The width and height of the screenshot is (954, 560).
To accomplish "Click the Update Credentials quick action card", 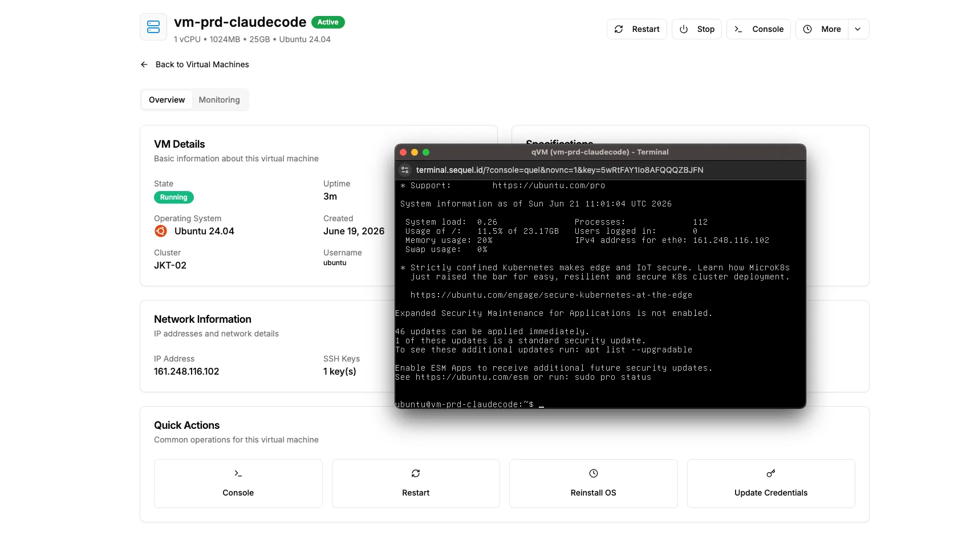I will 771,484.
